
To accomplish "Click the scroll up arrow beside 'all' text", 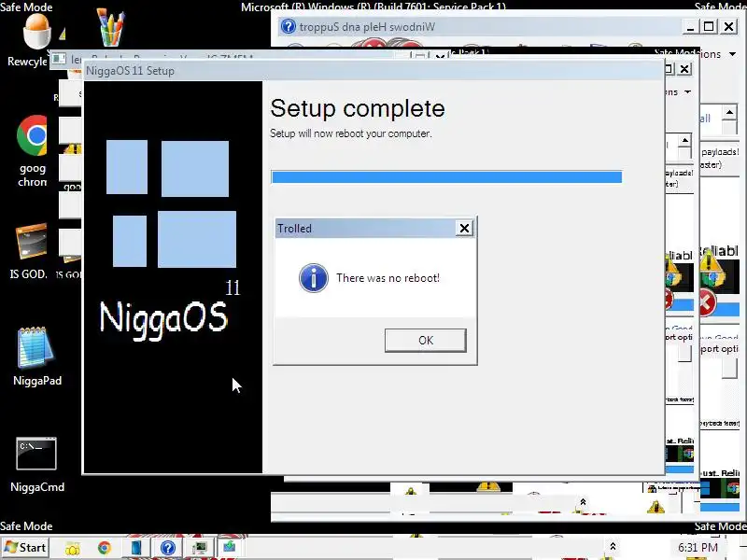I will [x=729, y=113].
